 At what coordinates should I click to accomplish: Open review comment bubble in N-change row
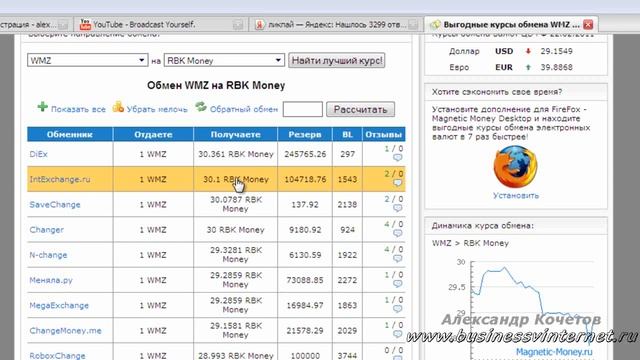(398, 259)
